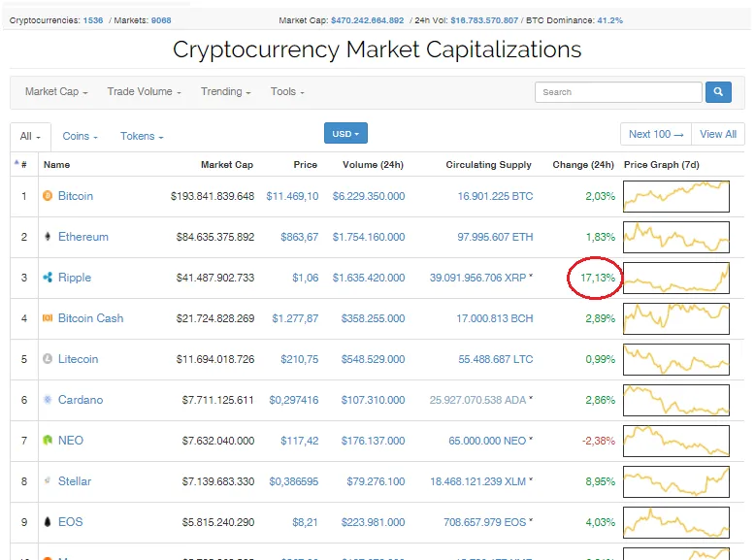The image size is (755, 560).
Task: Click the EOS logo icon
Action: point(48,521)
